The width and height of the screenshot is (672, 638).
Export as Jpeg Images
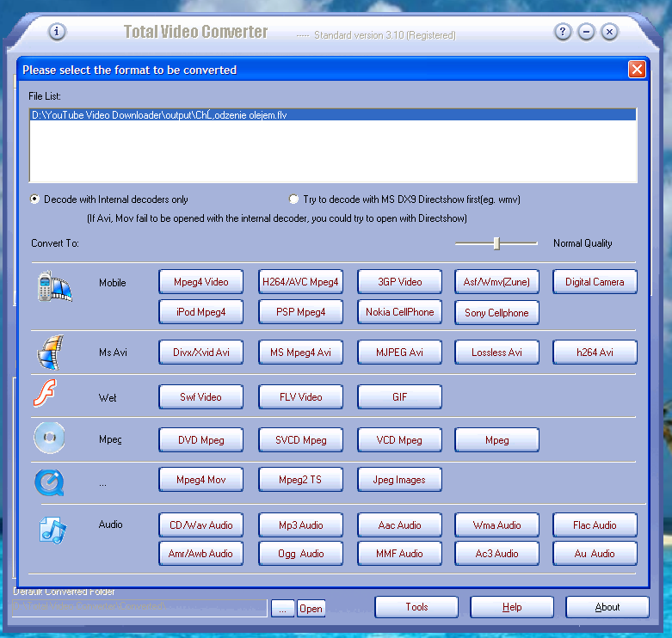point(399,480)
